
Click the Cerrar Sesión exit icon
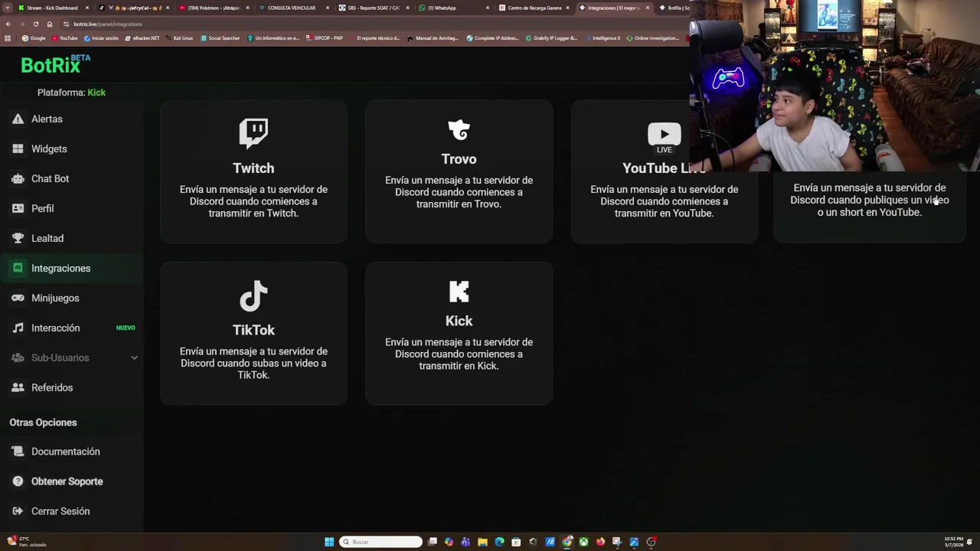[x=18, y=511]
